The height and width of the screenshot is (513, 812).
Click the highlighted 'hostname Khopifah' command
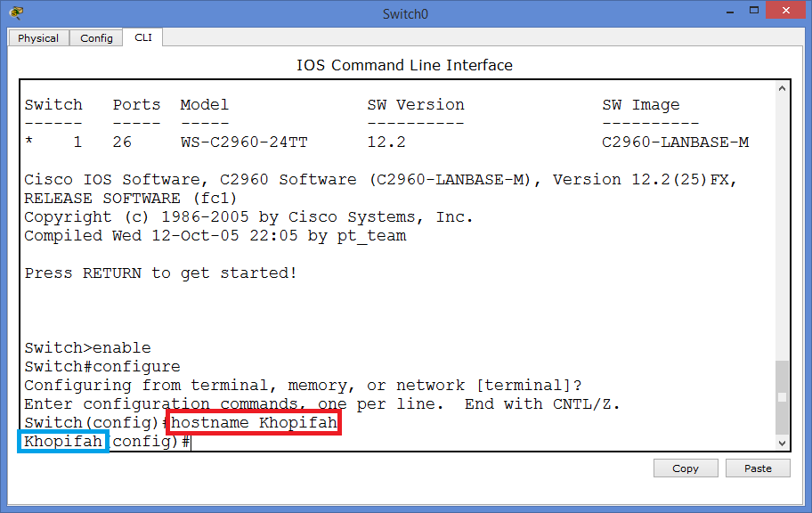254,423
